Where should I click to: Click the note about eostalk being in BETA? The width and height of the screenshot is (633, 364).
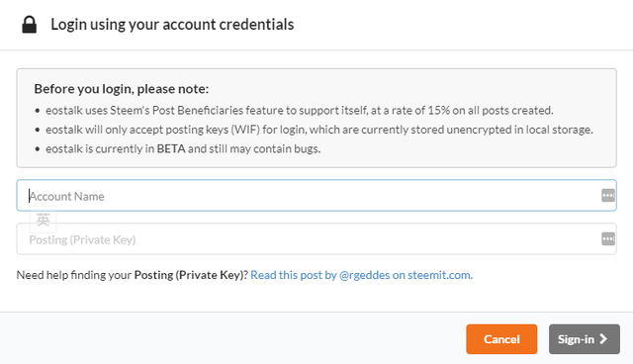point(183,149)
